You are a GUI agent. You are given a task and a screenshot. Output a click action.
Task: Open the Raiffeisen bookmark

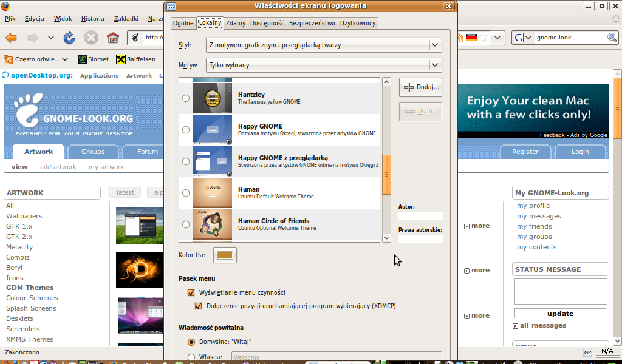pos(135,59)
